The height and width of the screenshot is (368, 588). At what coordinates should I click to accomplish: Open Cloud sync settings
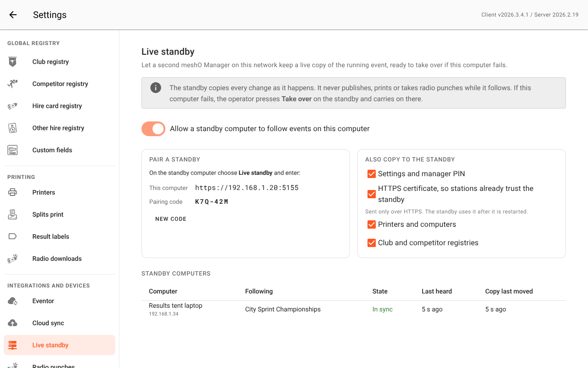pyautogui.click(x=60, y=323)
